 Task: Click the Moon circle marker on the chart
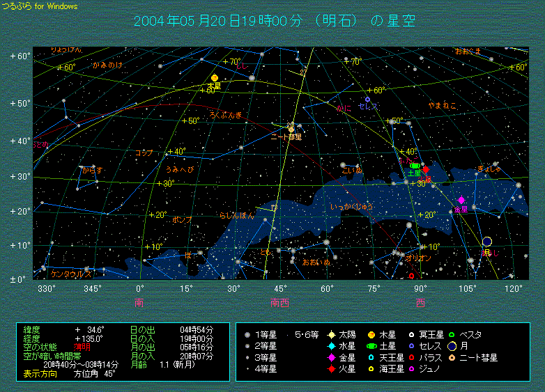tap(487, 242)
